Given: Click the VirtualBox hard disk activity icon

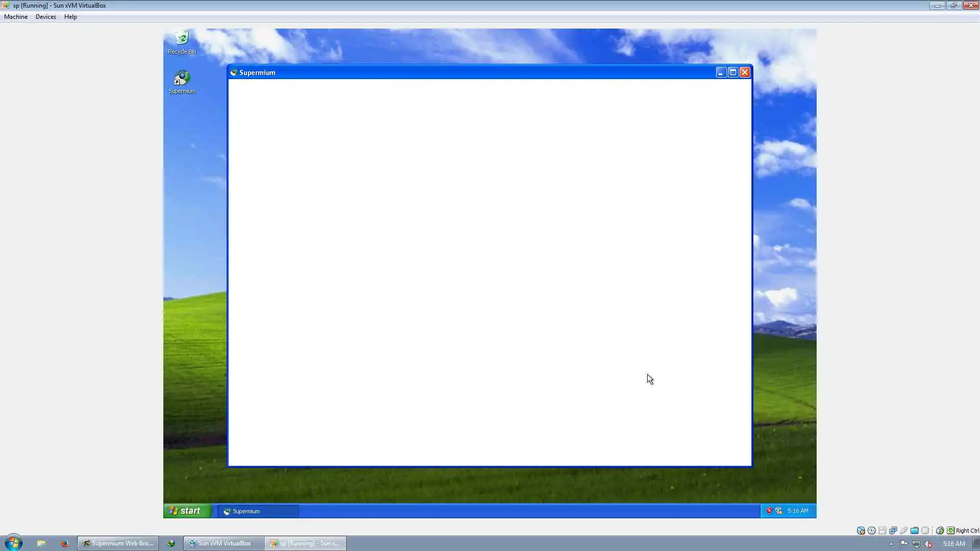Looking at the screenshot, I should point(861,531).
